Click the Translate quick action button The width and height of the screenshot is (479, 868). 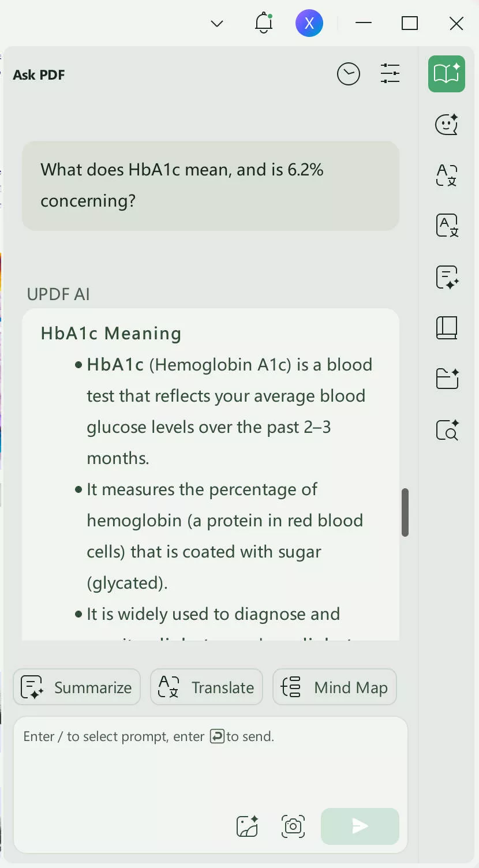(206, 687)
